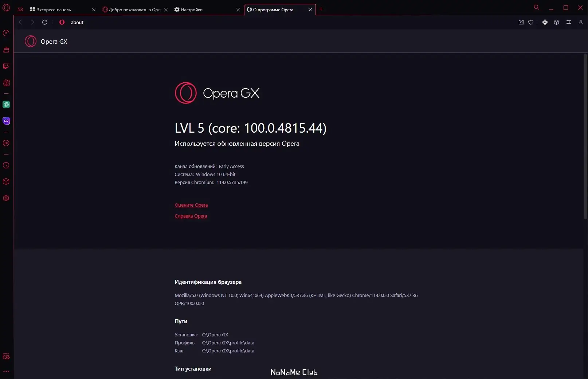This screenshot has height=379, width=588.
Task: Click the page vertical scrollbar
Action: [585, 137]
